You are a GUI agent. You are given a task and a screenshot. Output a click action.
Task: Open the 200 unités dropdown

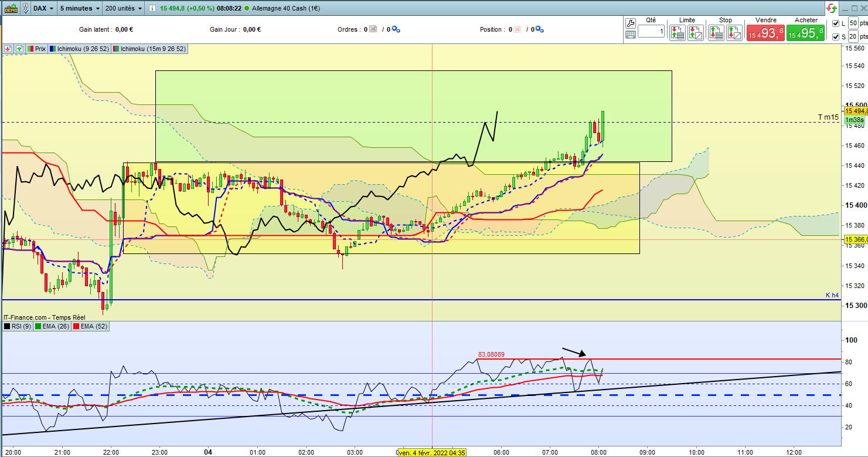[x=123, y=9]
